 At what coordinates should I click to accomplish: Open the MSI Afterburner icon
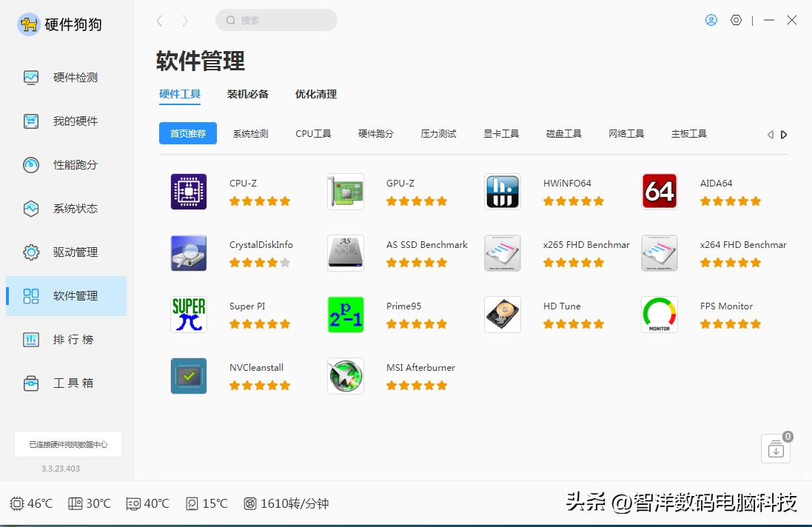tap(346, 375)
